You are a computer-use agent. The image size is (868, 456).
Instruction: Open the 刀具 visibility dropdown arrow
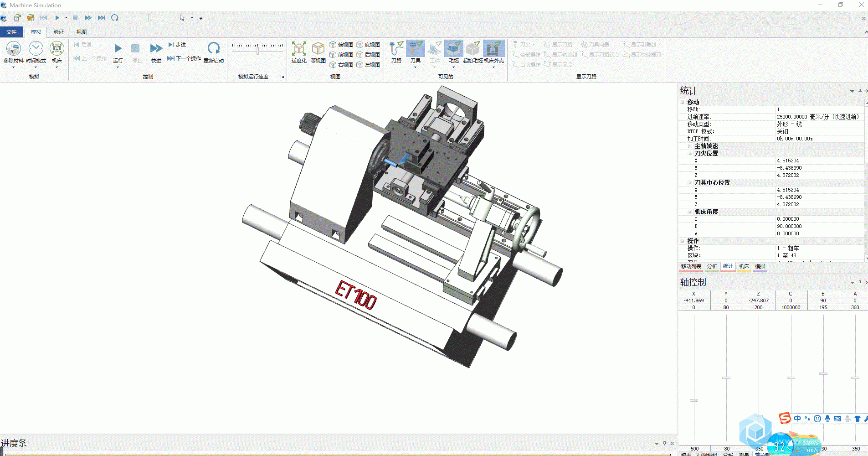(x=416, y=67)
